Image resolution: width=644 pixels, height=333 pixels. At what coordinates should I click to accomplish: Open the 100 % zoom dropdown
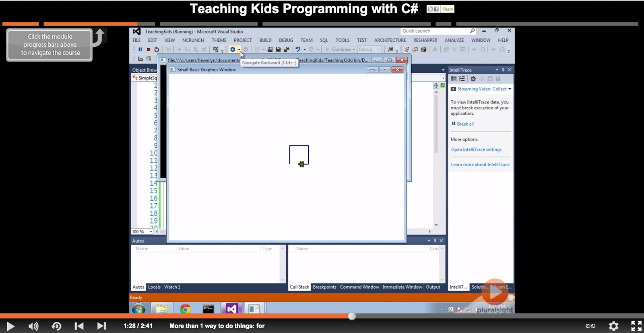click(151, 232)
